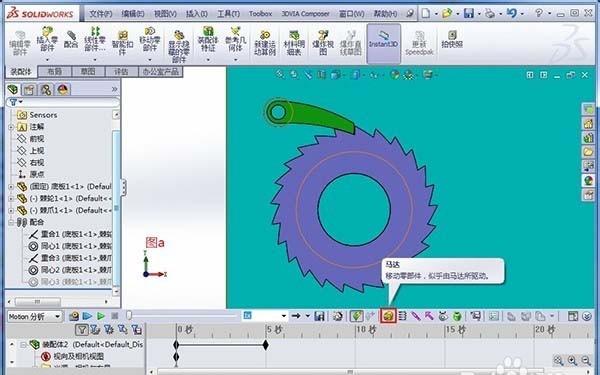600x375 pixels.
Task: Expand the 注解 (Annotations) node
Action: click(x=11, y=127)
